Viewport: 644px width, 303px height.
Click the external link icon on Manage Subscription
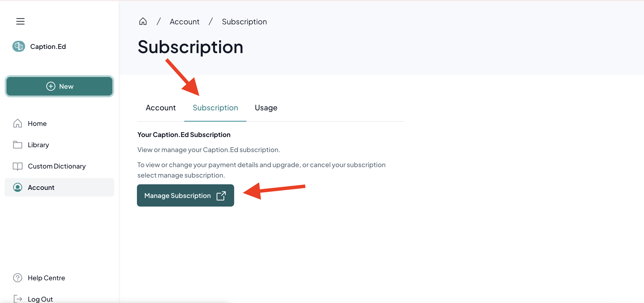click(x=221, y=196)
